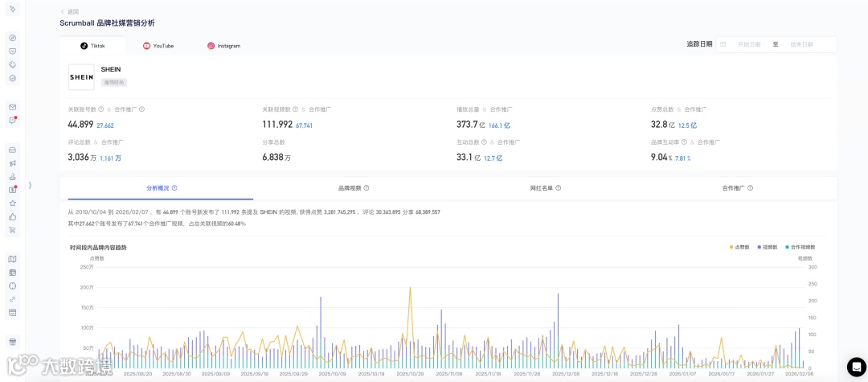The height and width of the screenshot is (382, 868).
Task: Expand the collapsed sidebar with the arrow
Action: (30, 185)
